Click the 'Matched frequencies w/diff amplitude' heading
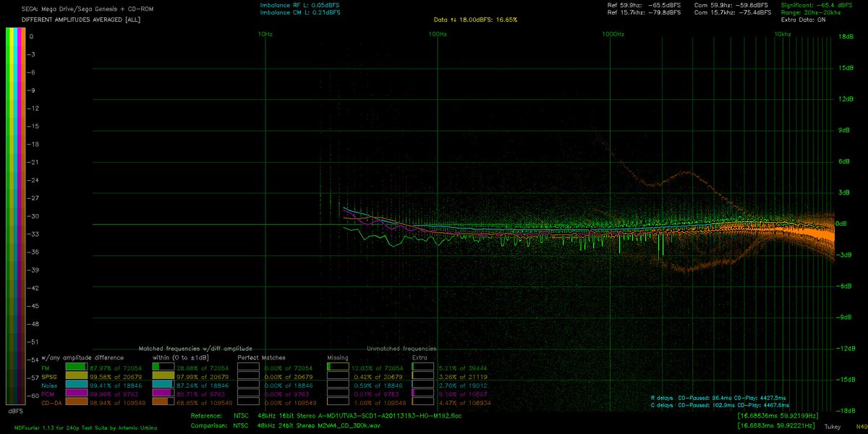The height and width of the screenshot is (434, 868). 195,349
